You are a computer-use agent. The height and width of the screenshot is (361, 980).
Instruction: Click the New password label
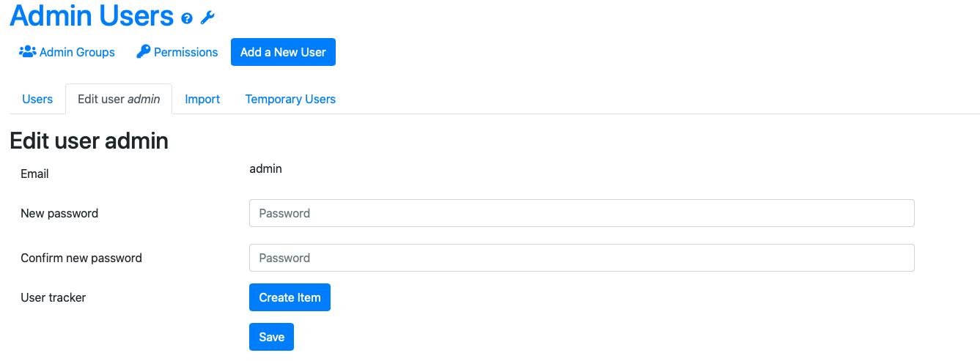[59, 213]
